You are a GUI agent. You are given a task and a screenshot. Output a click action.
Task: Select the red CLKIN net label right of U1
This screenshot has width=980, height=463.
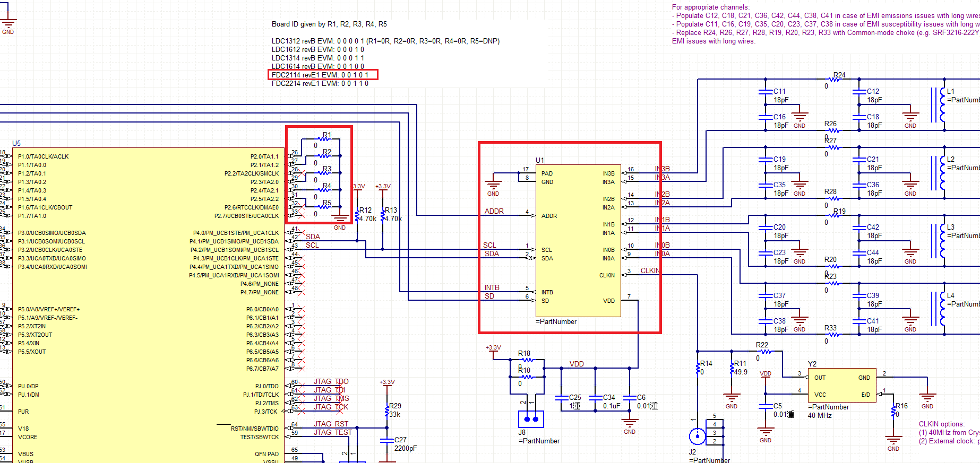pos(650,270)
